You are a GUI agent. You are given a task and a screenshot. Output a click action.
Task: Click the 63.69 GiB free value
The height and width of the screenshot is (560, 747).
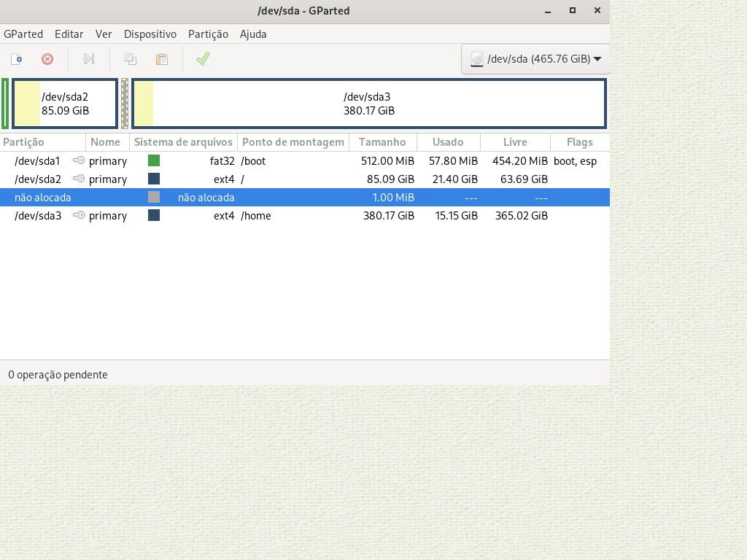point(524,179)
